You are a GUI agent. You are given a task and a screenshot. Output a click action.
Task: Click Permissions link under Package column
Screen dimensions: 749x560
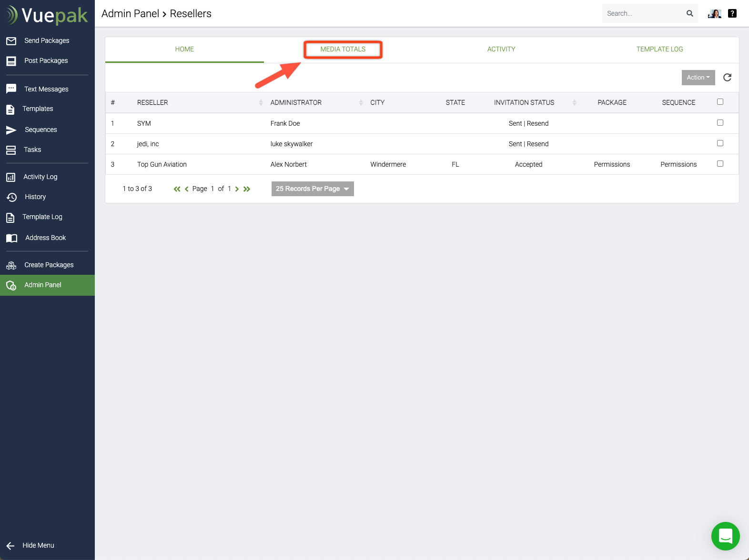[612, 164]
